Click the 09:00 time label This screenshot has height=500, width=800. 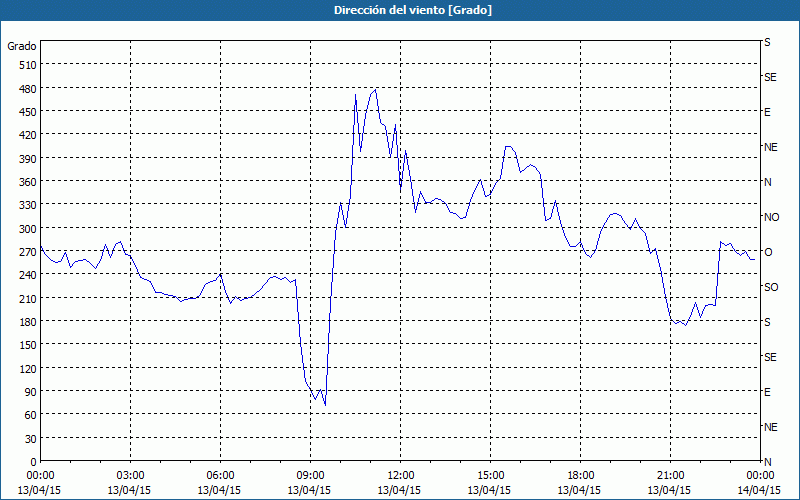coord(310,476)
